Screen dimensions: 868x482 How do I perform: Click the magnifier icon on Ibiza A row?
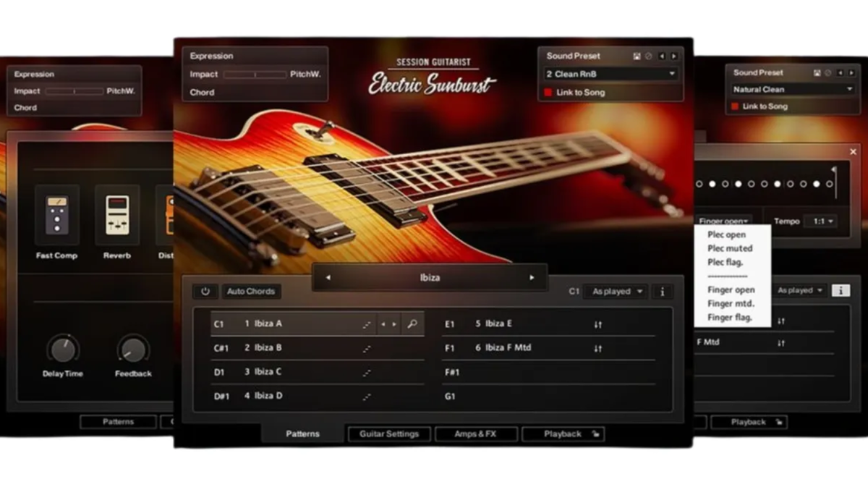412,324
